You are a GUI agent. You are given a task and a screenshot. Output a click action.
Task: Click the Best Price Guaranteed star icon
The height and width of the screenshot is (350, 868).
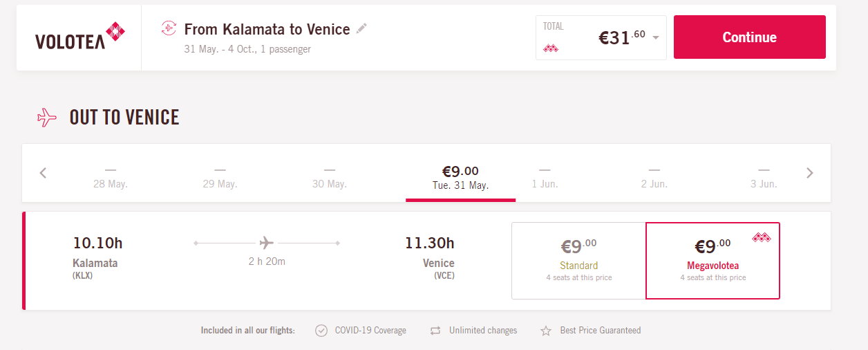point(546,331)
